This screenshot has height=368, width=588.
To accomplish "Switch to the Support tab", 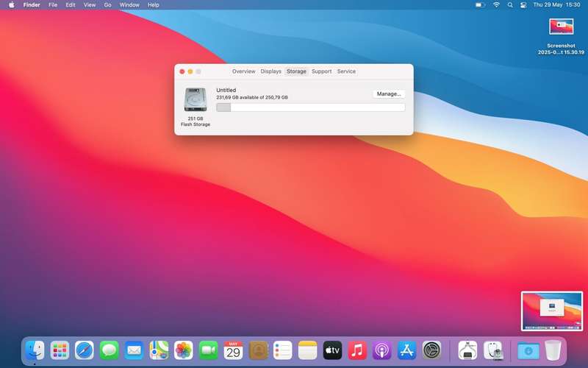I will click(x=321, y=71).
